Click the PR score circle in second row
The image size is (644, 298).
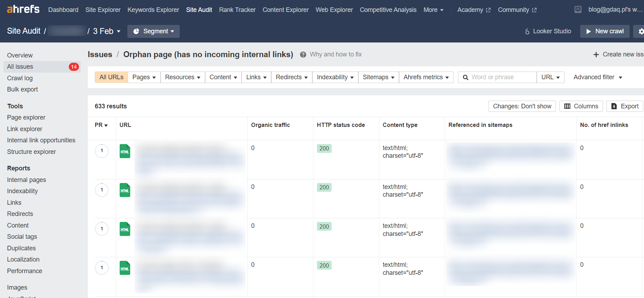102,190
